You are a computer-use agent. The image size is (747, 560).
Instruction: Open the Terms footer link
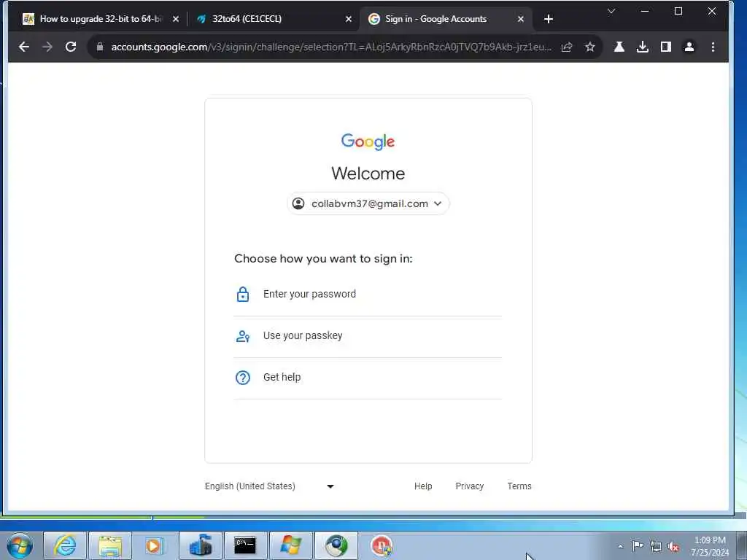point(519,486)
